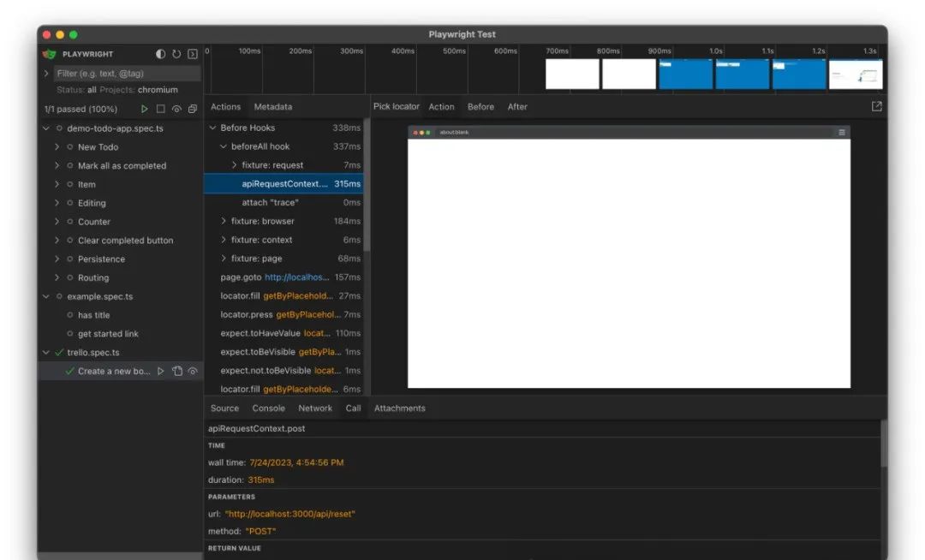Click the timeline thumbnail at 800ms
The width and height of the screenshot is (925, 560).
pyautogui.click(x=629, y=74)
